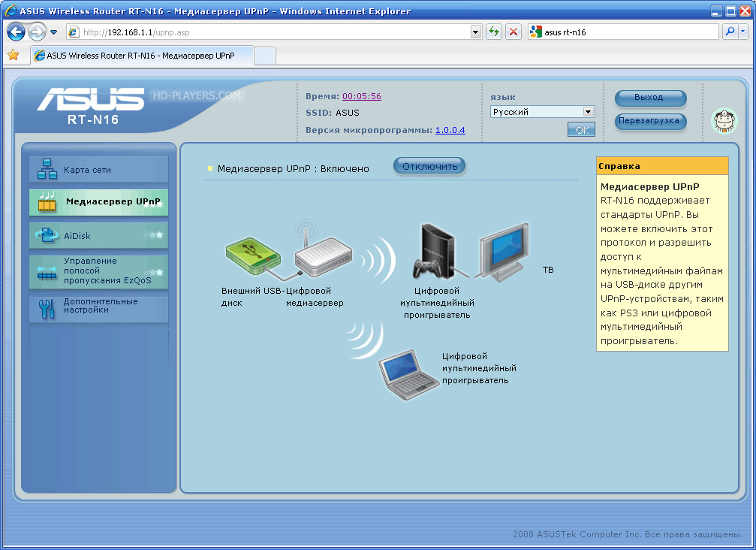This screenshot has height=550, width=756.
Task: Click the wrench tools settings icon
Action: tap(47, 309)
